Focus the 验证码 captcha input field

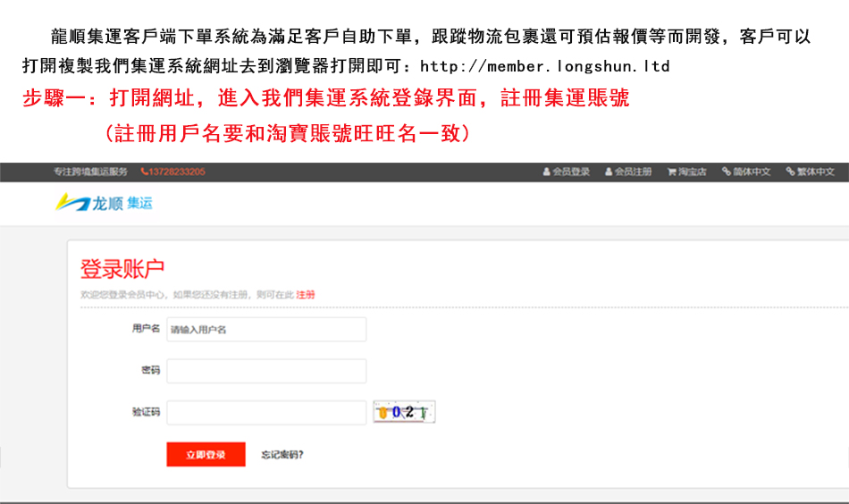pos(266,413)
